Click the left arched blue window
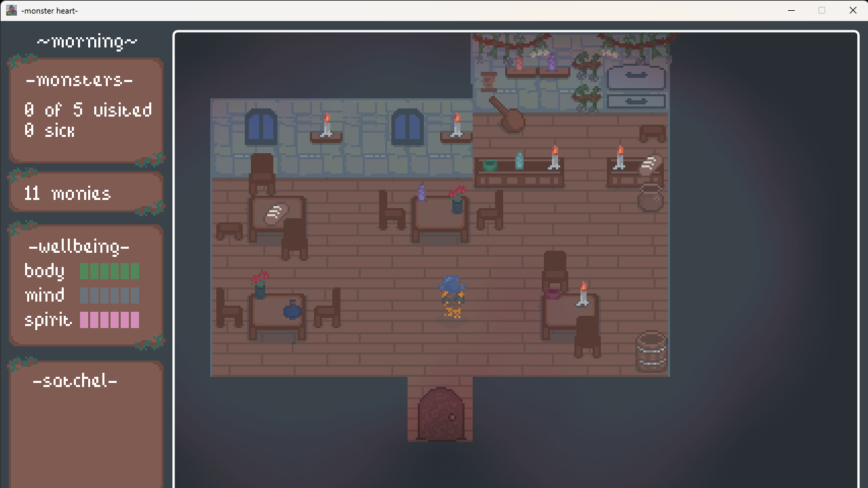Viewport: 868px width, 488px height. pos(261,127)
